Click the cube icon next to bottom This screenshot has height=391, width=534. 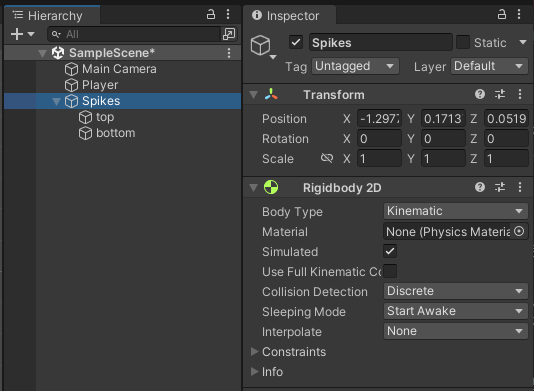point(85,133)
